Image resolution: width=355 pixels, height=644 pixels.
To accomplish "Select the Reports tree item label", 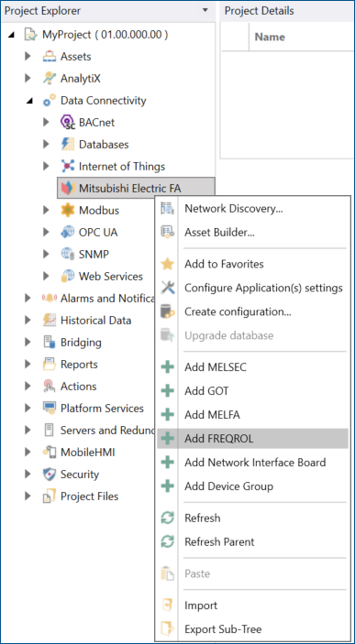I will [79, 365].
